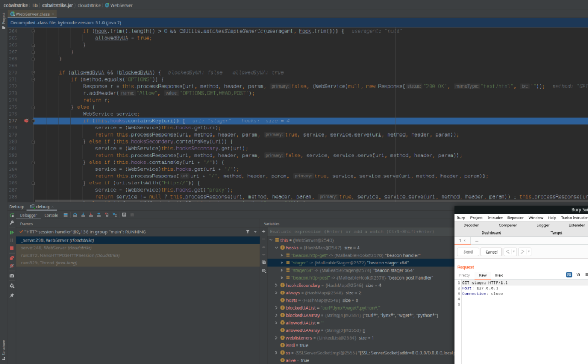Click previous request arrow in Burp
588x364 pixels.
507,252
